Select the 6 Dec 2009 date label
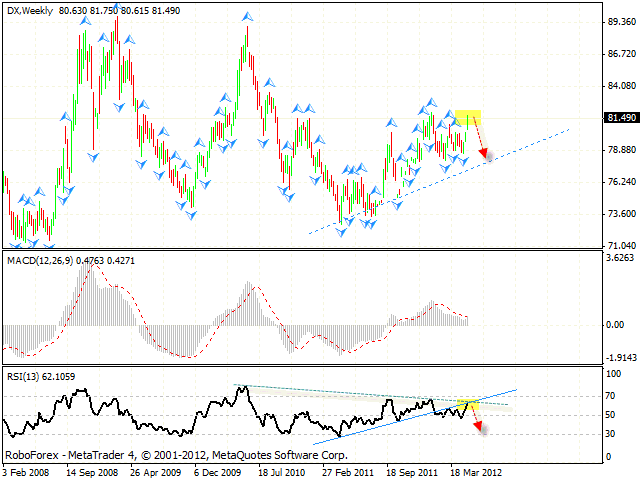The image size is (640, 480). (x=220, y=470)
